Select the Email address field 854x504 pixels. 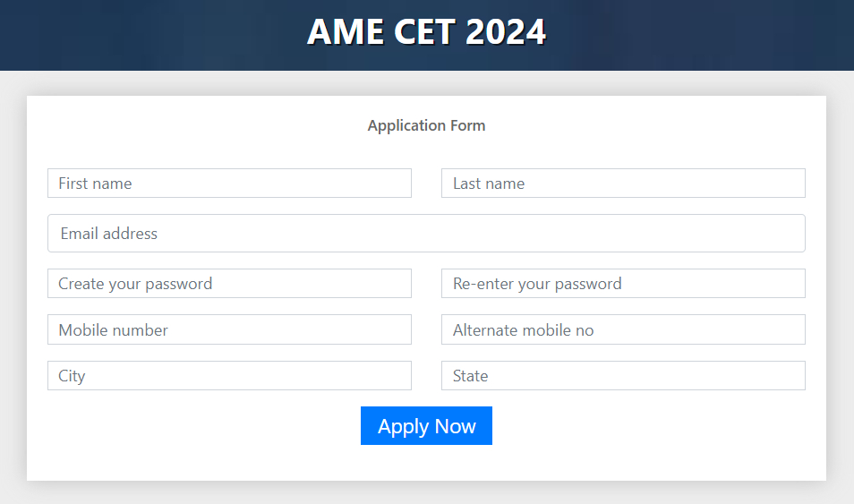[x=426, y=234]
